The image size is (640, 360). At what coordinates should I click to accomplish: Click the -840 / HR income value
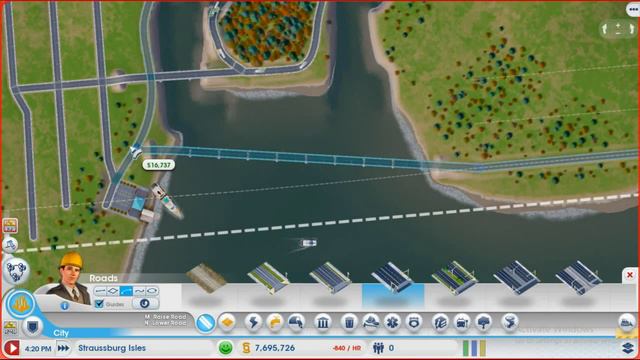tap(346, 348)
